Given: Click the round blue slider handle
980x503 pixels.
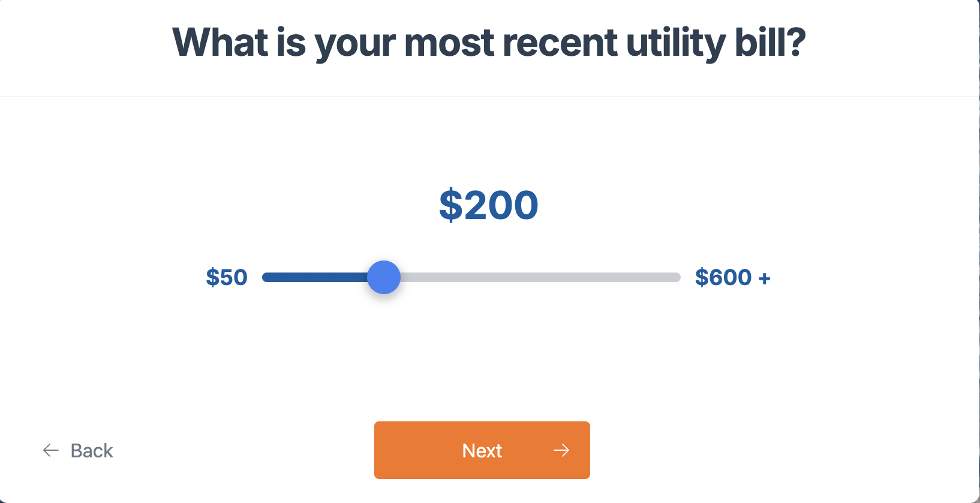Looking at the screenshot, I should coord(384,277).
